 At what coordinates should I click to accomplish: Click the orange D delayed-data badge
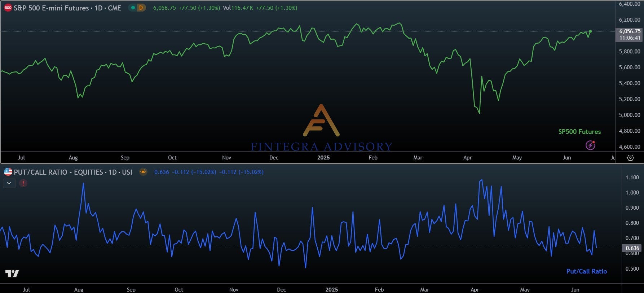pos(141,8)
